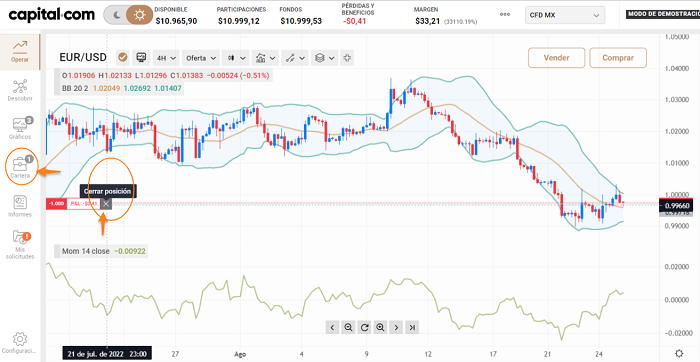Zoom in the chart with magnifier plus
The height and width of the screenshot is (362, 700).
point(380,327)
